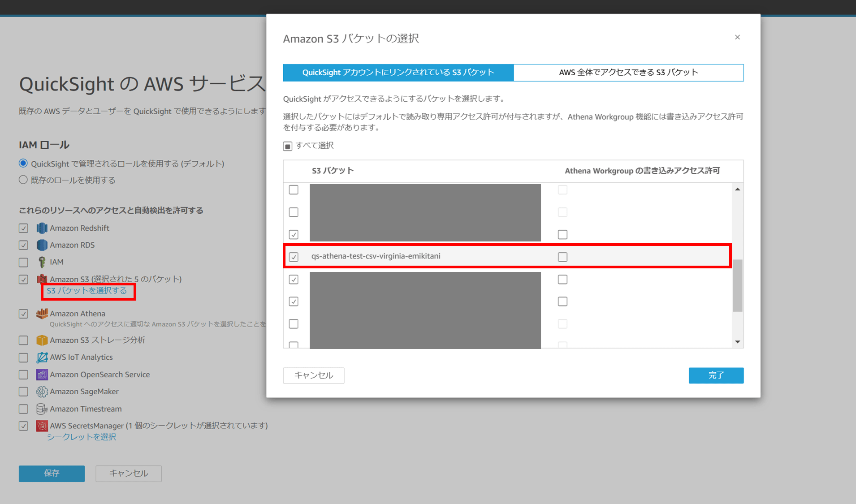Open the シークレットを選択 link
This screenshot has height=504, width=856.
pos(82,437)
